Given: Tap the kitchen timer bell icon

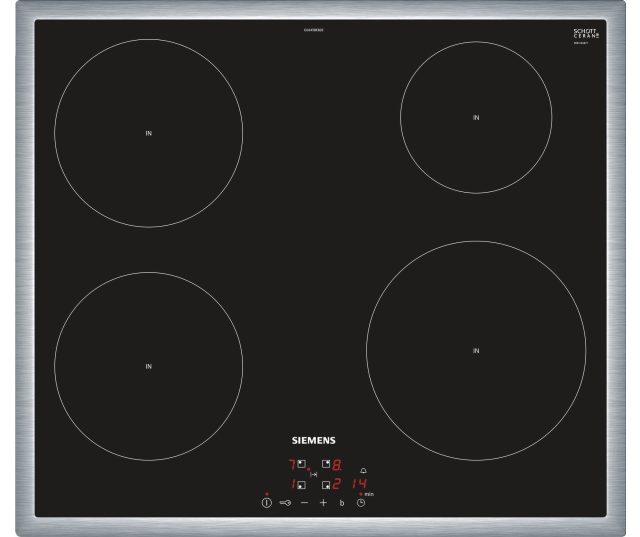Looking at the screenshot, I should 364,470.
